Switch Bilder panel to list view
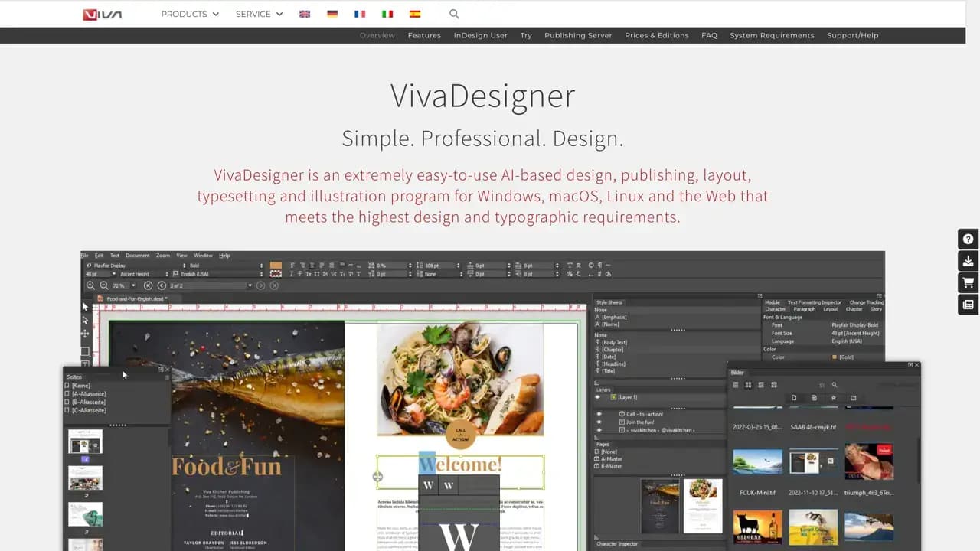This screenshot has width=980, height=551. (x=736, y=385)
